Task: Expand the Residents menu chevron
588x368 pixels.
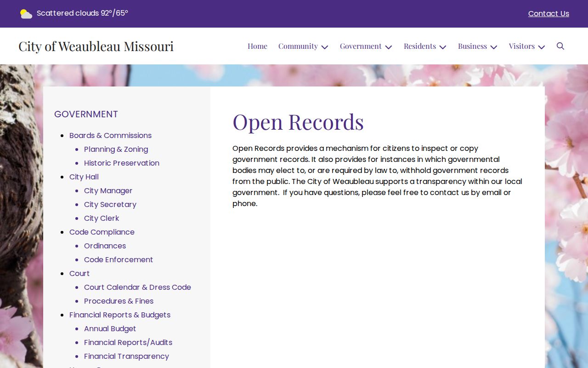Action: [x=443, y=47]
